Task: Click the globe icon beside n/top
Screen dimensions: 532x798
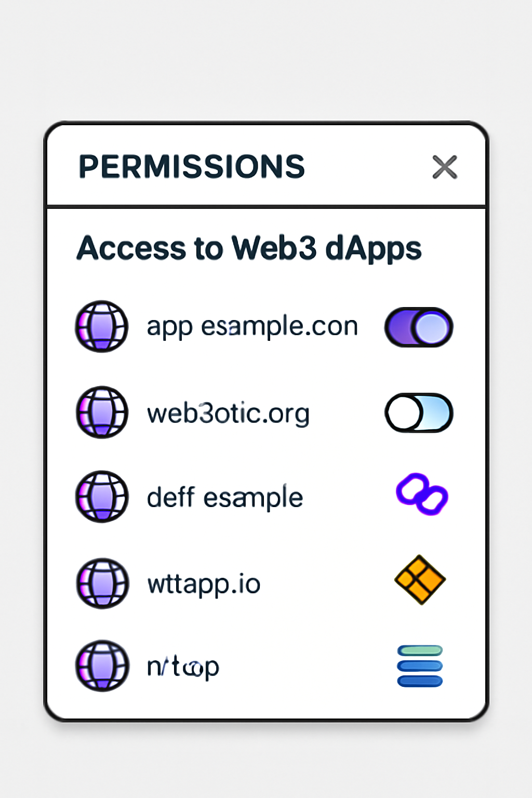Action: [102, 667]
